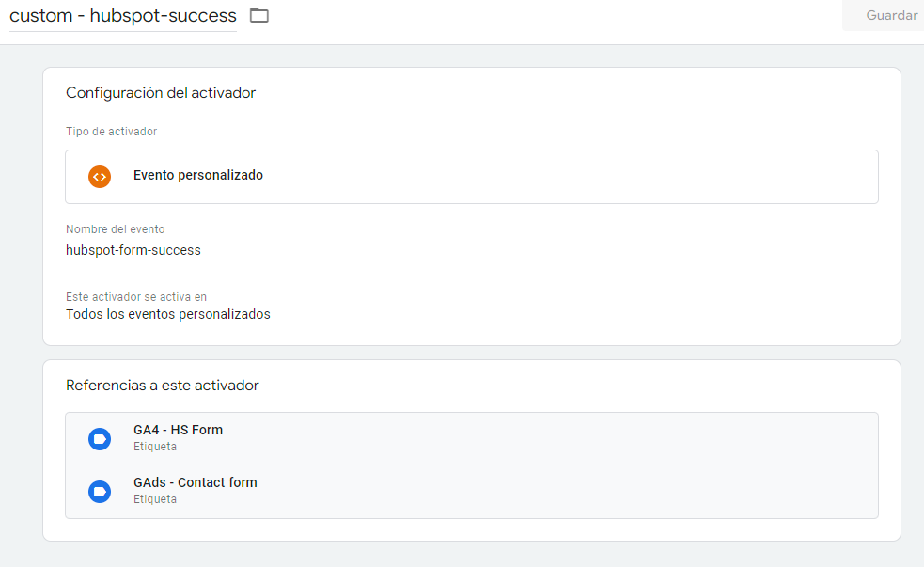Click Etiqueta subtitle under GAds - Contact form

click(155, 499)
